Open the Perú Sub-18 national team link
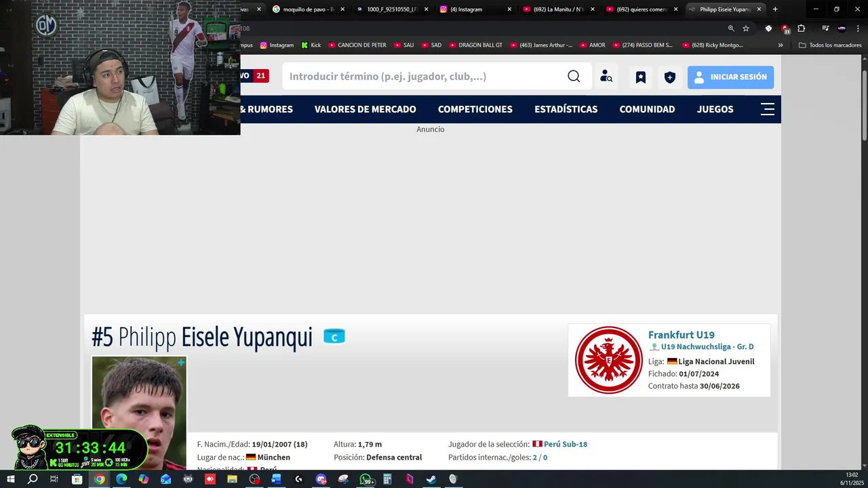This screenshot has width=868, height=488. pos(566,445)
